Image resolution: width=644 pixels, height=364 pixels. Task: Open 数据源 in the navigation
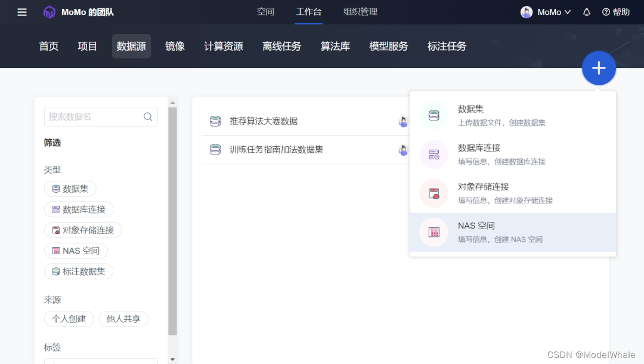(x=131, y=47)
